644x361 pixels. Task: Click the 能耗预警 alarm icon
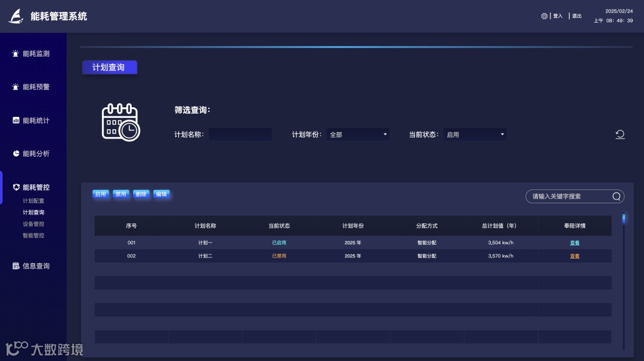pyautogui.click(x=16, y=87)
